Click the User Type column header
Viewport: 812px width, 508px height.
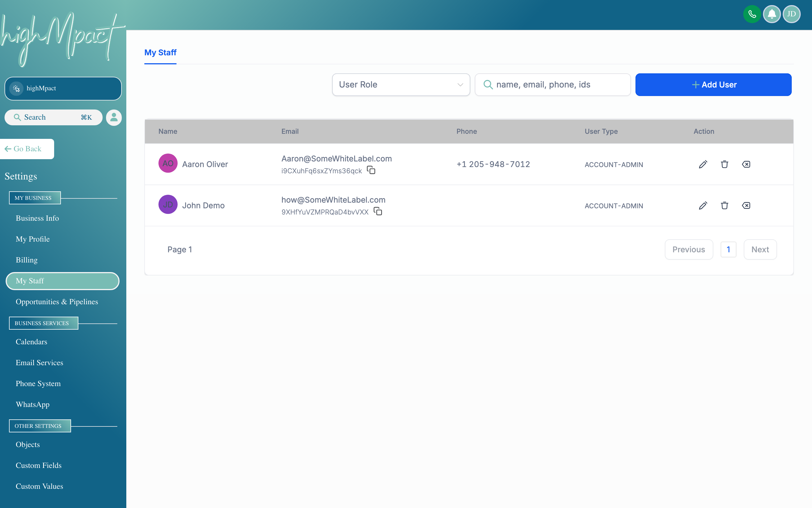tap(601, 131)
